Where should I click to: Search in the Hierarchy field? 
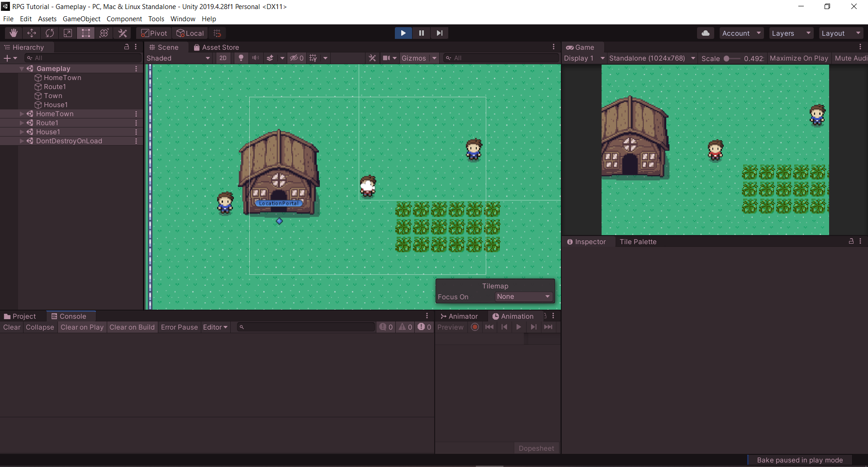click(83, 58)
